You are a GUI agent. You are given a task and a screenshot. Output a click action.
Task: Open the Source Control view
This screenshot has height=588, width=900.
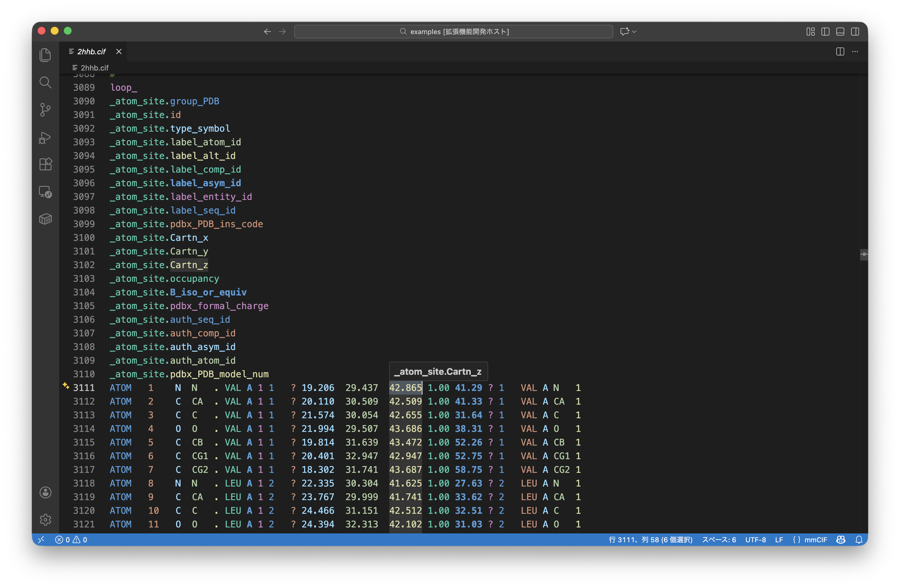[x=46, y=109]
